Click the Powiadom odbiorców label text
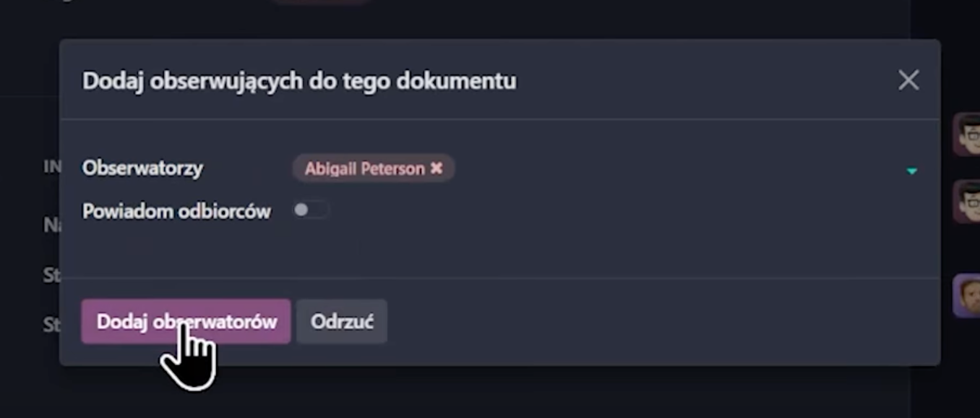This screenshot has width=980, height=418. pyautogui.click(x=176, y=211)
